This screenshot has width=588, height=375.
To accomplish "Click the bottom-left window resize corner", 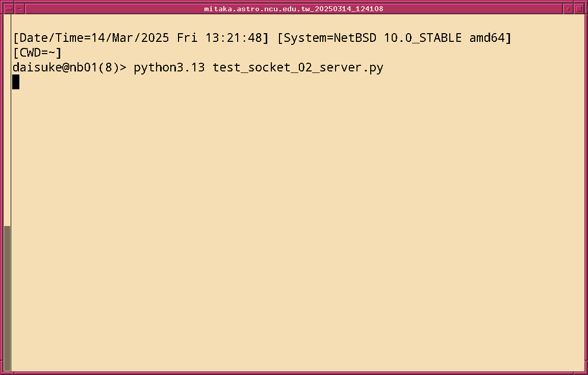I will coord(2,372).
